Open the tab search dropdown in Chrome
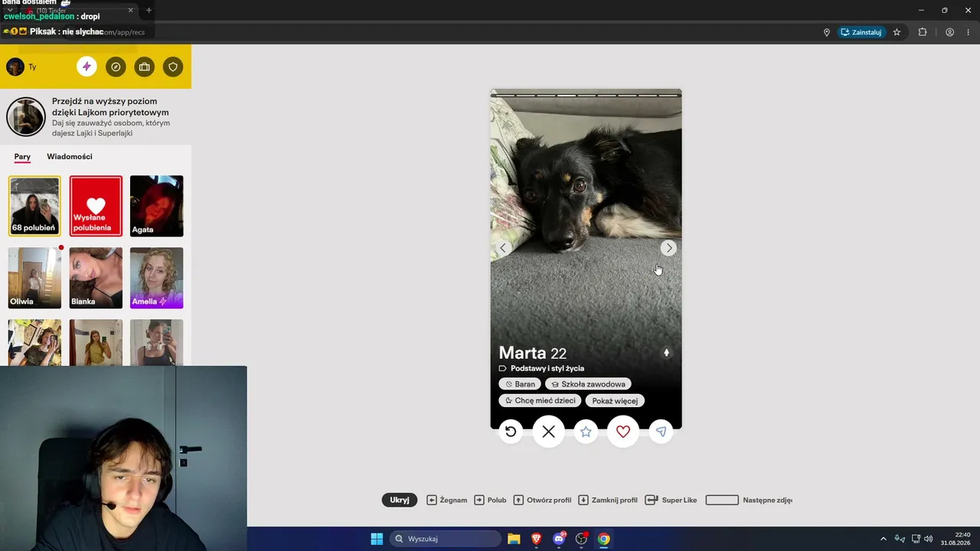Image resolution: width=980 pixels, height=551 pixels. click(10, 10)
